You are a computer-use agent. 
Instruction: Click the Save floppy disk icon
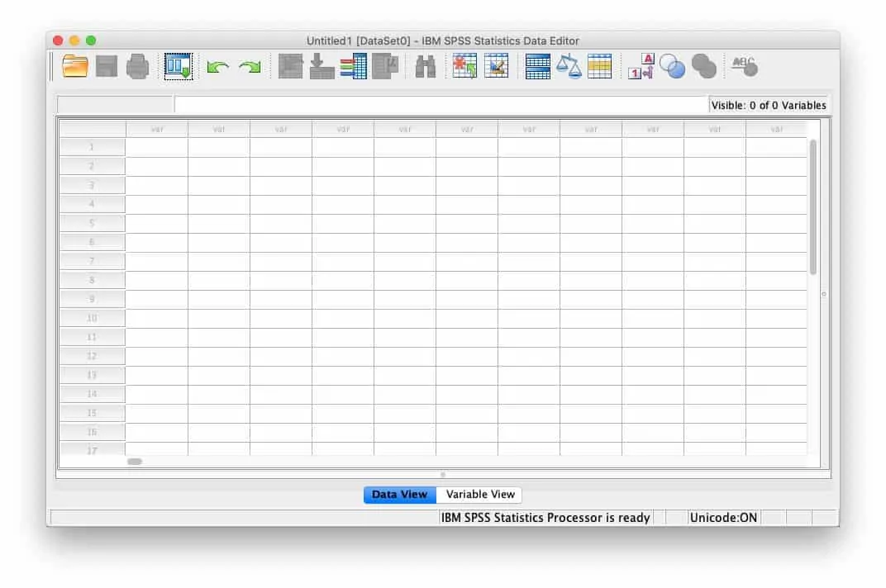pyautogui.click(x=107, y=66)
